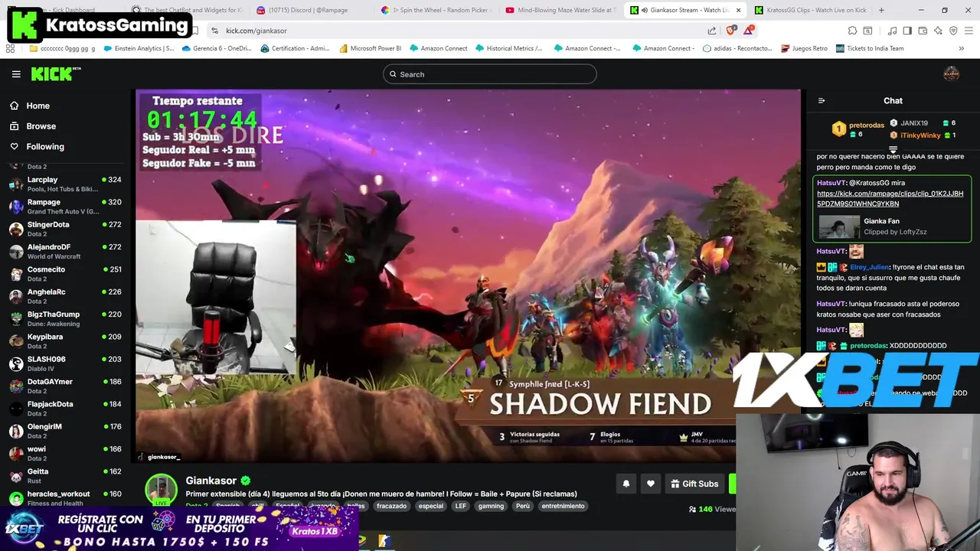
Task: Click the AngheIaRc channel avatar icon
Action: (x=15, y=297)
